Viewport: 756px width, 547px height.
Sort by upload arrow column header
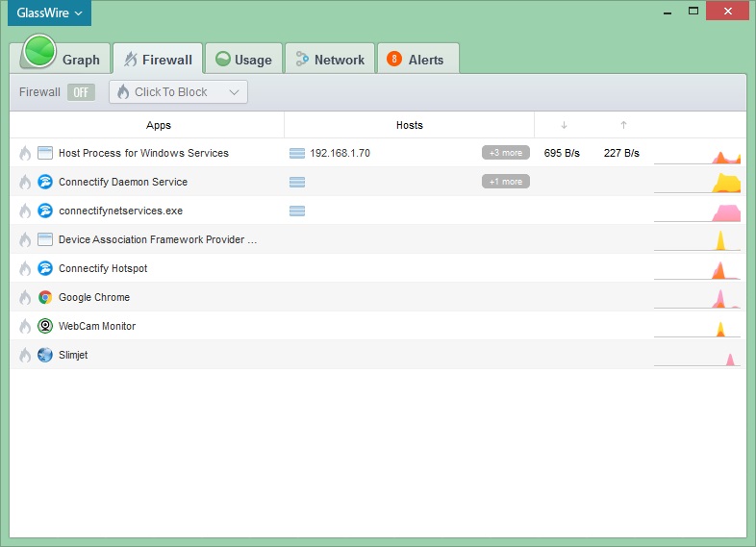623,125
